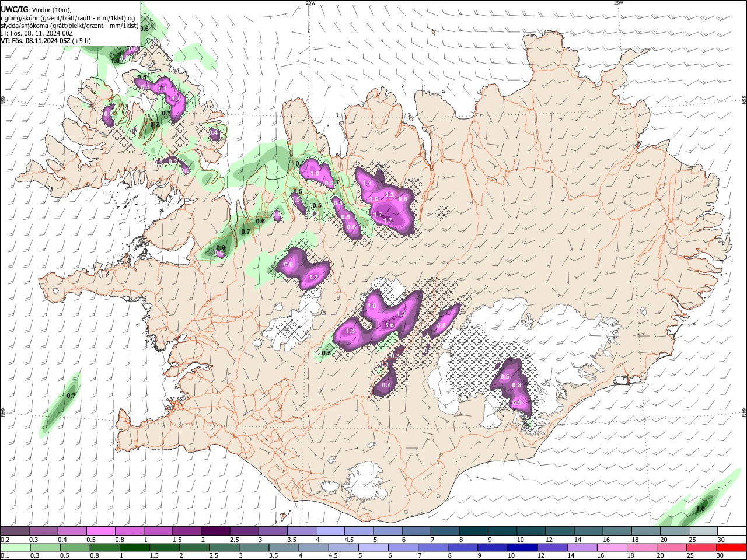Image resolution: width=747 pixels, height=560 pixels.
Task: Click the IT: Fös. 08. 11. 2024 00Z line
Action: click(x=37, y=33)
